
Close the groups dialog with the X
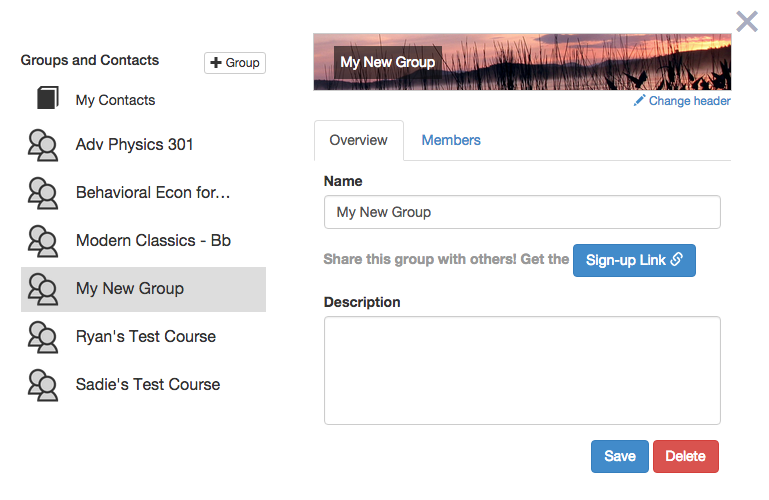pyautogui.click(x=747, y=22)
